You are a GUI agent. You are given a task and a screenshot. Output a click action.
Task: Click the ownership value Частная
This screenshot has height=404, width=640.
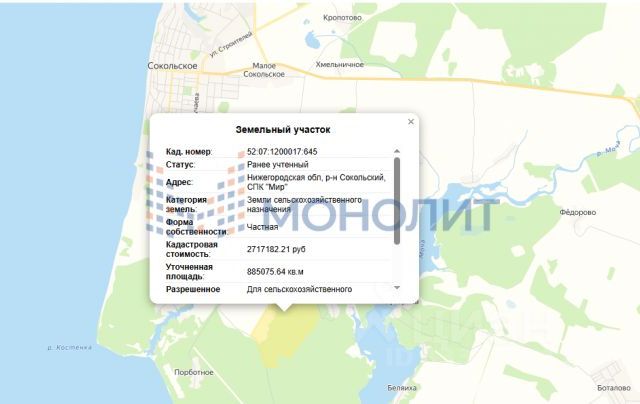click(x=262, y=227)
